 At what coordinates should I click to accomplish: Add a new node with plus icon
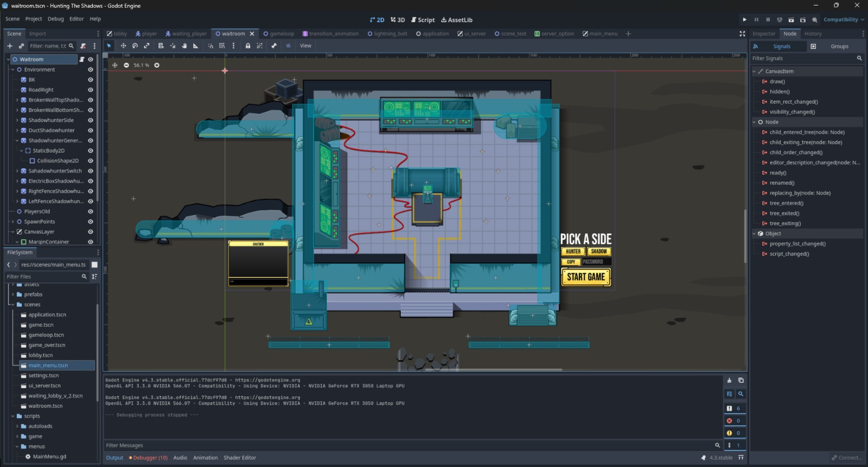coord(10,46)
